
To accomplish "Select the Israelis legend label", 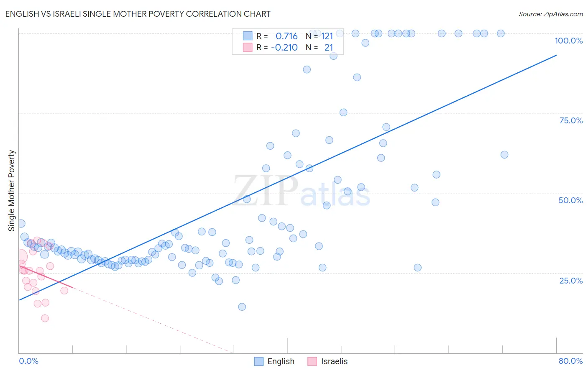I will (334, 361).
